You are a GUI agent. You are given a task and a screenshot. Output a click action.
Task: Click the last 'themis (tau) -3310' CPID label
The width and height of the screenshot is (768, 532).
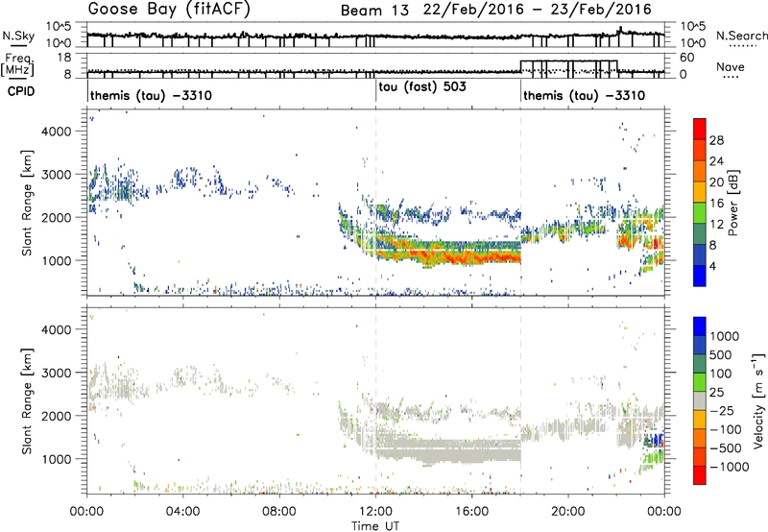point(584,95)
